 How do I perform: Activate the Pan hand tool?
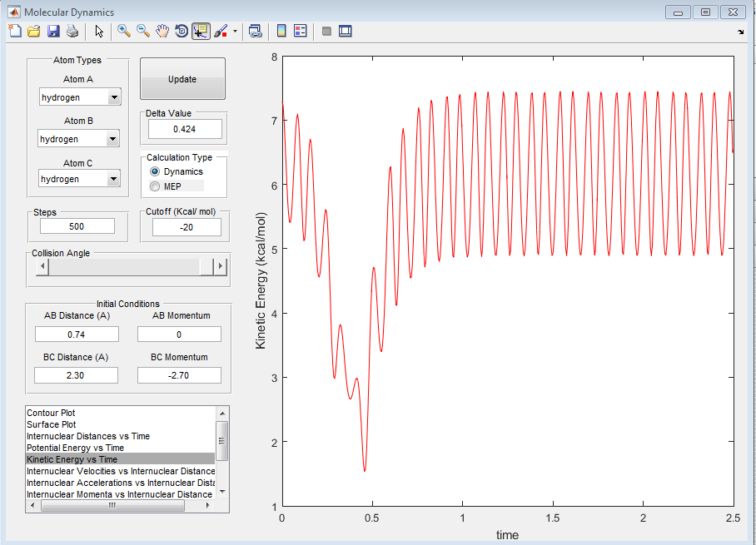click(162, 32)
